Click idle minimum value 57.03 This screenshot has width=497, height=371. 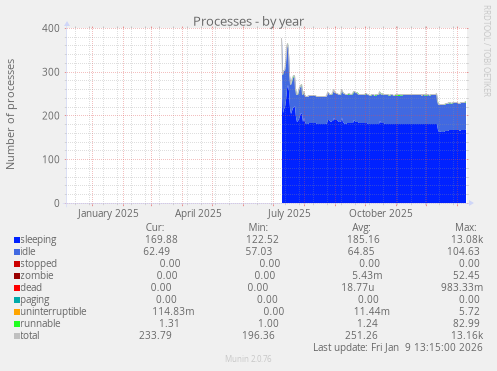[259, 251]
